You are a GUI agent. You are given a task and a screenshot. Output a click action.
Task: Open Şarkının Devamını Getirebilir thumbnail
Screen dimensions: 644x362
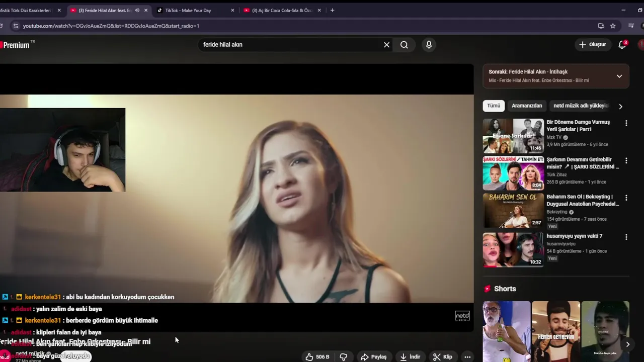click(x=513, y=173)
